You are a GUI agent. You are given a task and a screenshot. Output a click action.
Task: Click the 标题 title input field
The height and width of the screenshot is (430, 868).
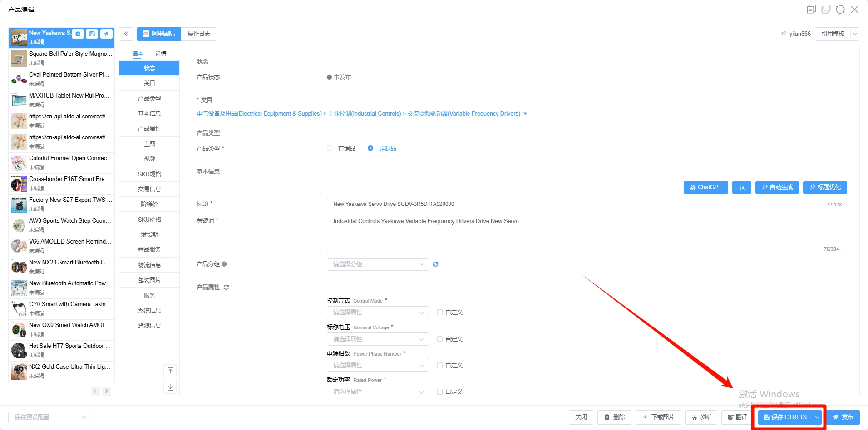tap(577, 204)
